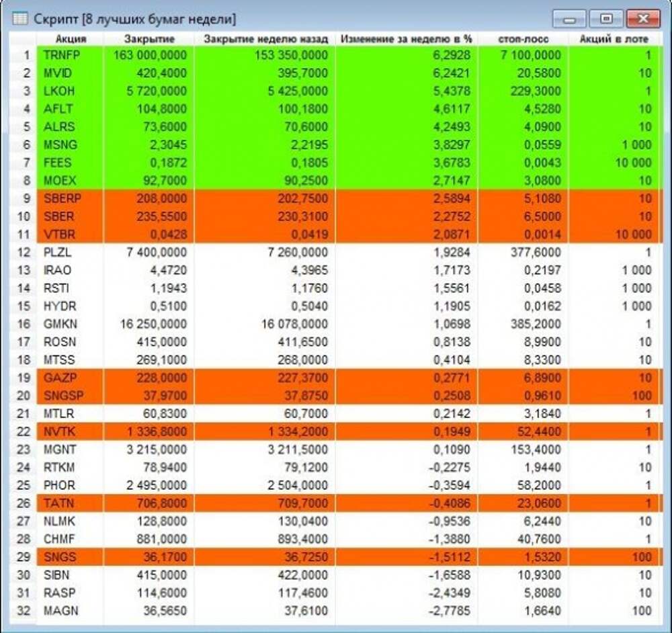The height and width of the screenshot is (633, 672).
Task: Sort by Акция column header
Action: (x=71, y=39)
